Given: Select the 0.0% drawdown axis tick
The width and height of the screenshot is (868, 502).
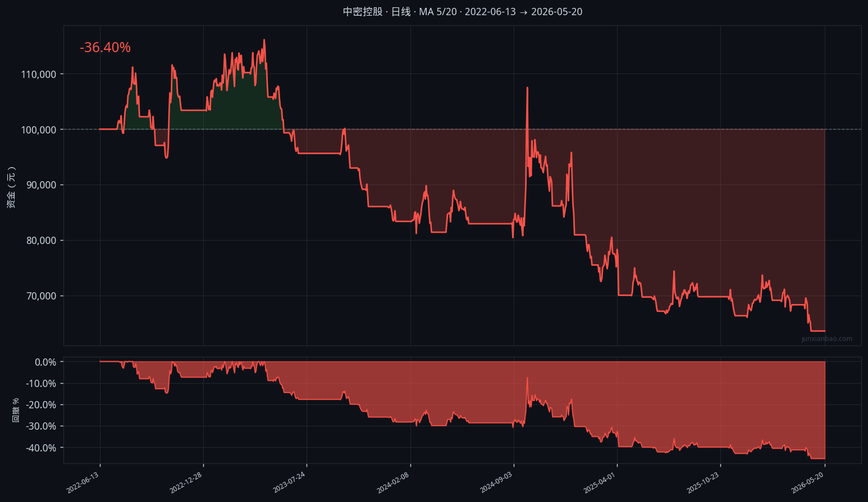Looking at the screenshot, I should 45,362.
